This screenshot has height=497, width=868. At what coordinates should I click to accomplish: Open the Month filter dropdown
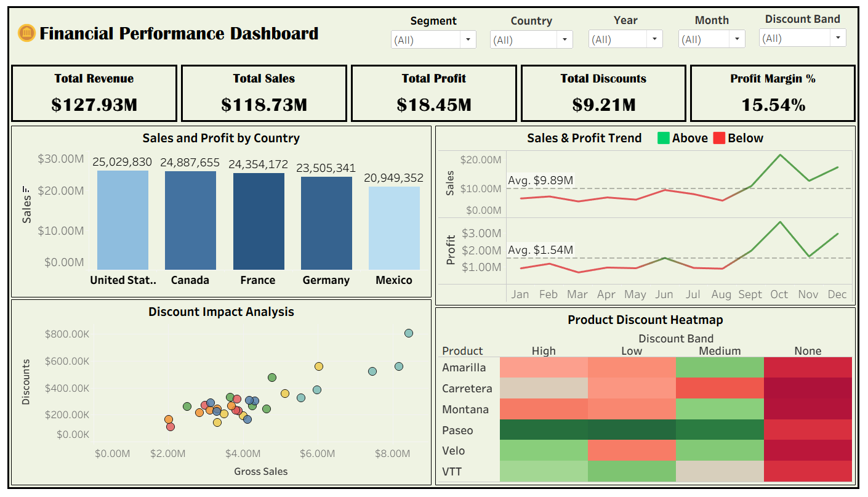pyautogui.click(x=712, y=39)
